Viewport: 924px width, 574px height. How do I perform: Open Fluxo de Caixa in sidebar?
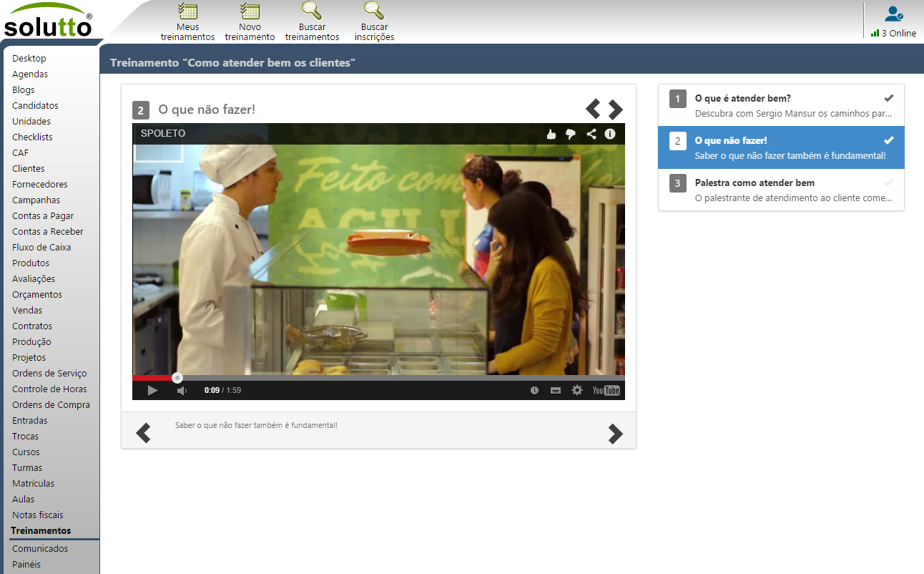click(41, 248)
